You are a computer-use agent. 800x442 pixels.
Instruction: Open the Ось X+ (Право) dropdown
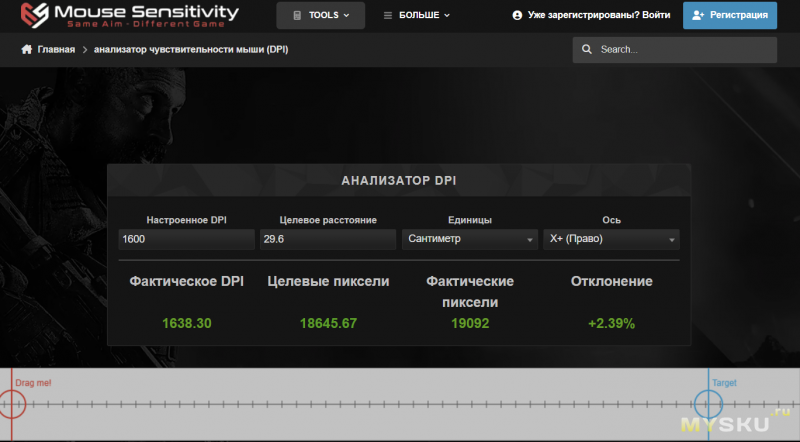click(610, 240)
